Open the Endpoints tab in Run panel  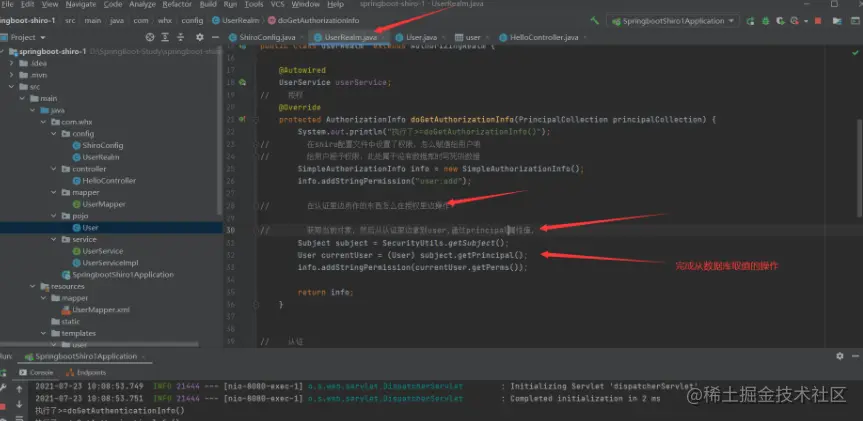tap(86, 373)
